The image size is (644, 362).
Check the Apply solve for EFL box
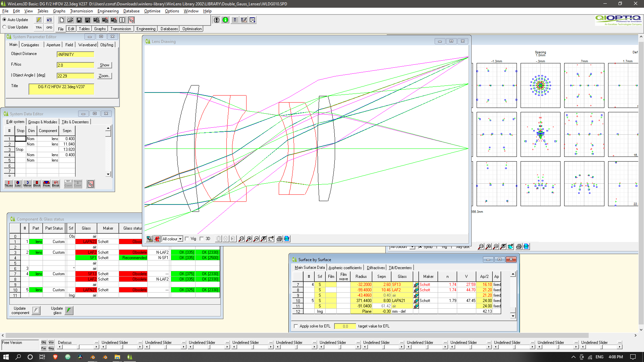(296, 326)
